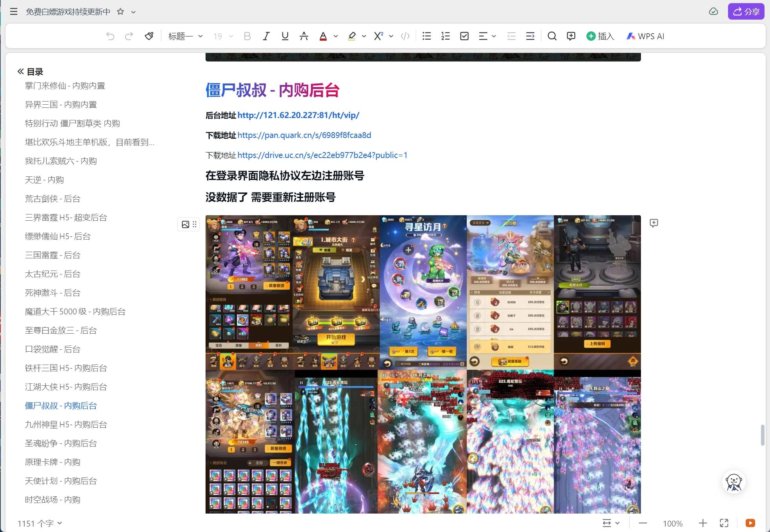Toggle underline formatting
The width and height of the screenshot is (770, 532).
coord(285,36)
